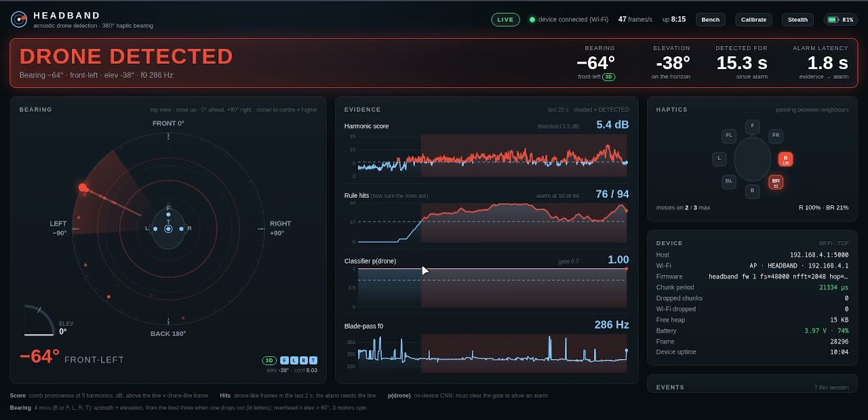Click the head outline in Haptics panel

click(752, 159)
